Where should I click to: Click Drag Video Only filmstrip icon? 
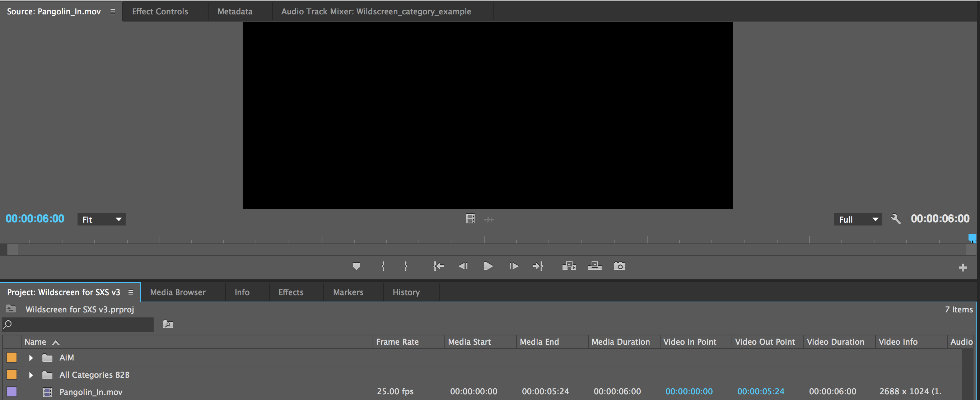(x=470, y=219)
